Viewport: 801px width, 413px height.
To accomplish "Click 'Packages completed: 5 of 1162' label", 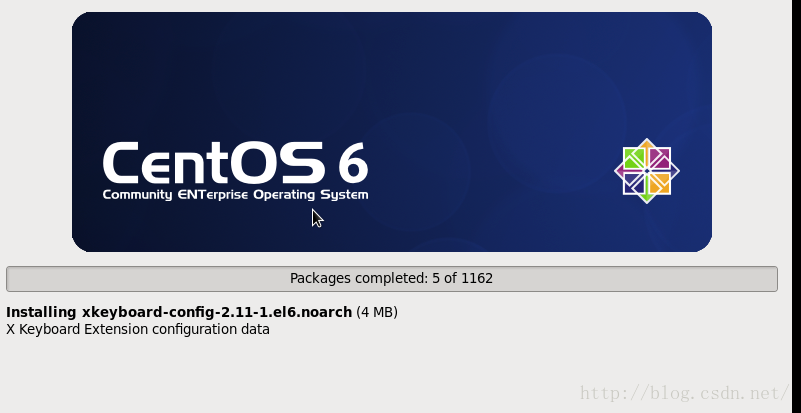I will pyautogui.click(x=391, y=279).
